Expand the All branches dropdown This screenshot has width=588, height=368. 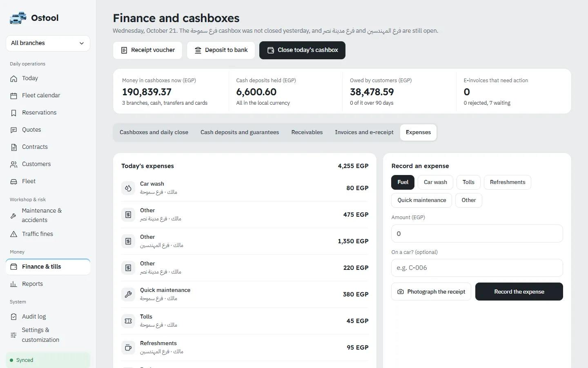(48, 43)
